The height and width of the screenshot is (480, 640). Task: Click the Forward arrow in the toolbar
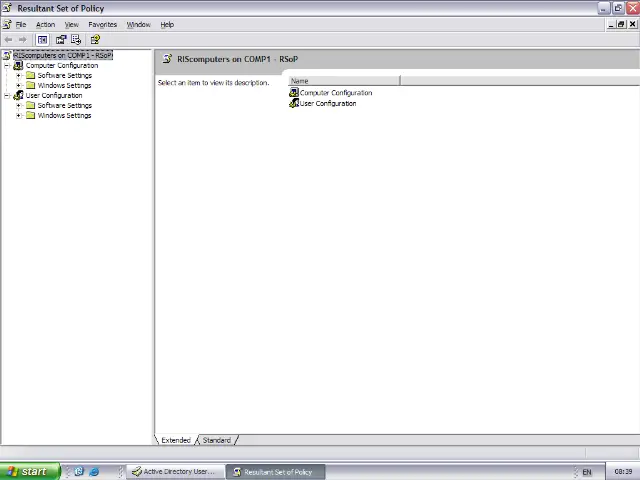click(x=22, y=40)
